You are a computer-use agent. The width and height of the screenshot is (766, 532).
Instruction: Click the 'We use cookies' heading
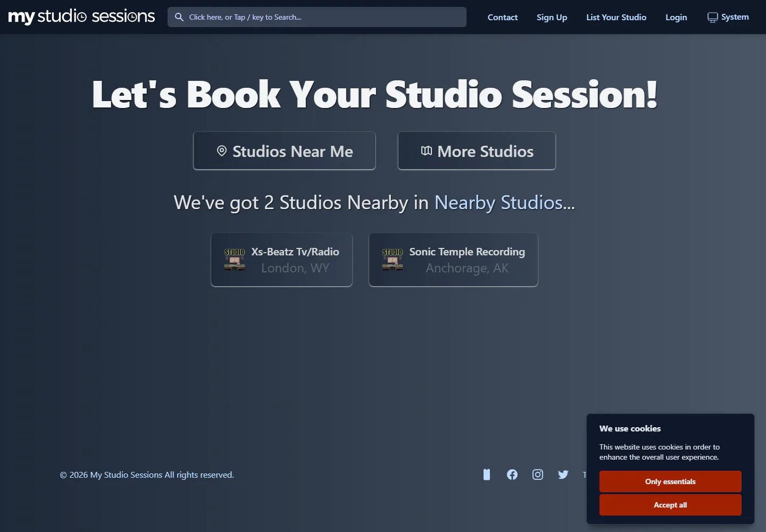pos(630,429)
